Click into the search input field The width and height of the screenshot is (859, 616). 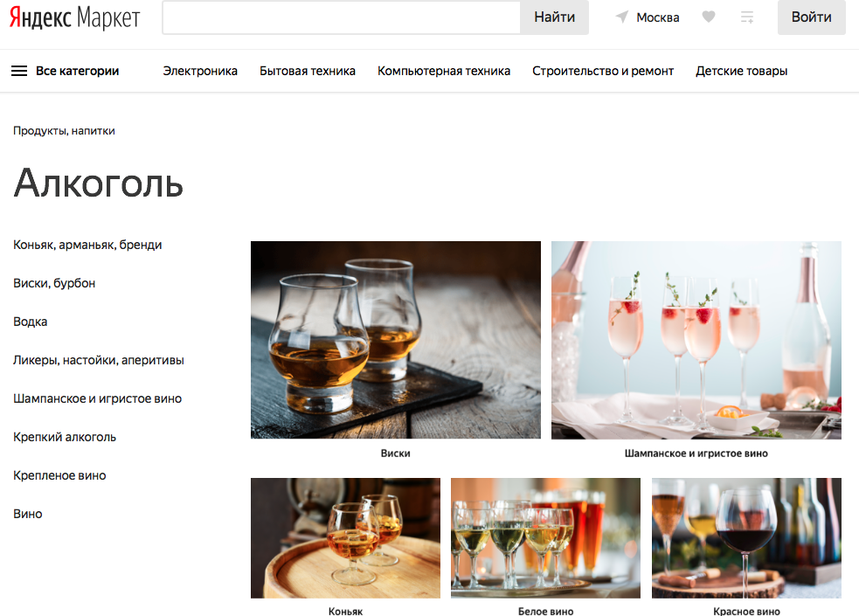(x=342, y=17)
